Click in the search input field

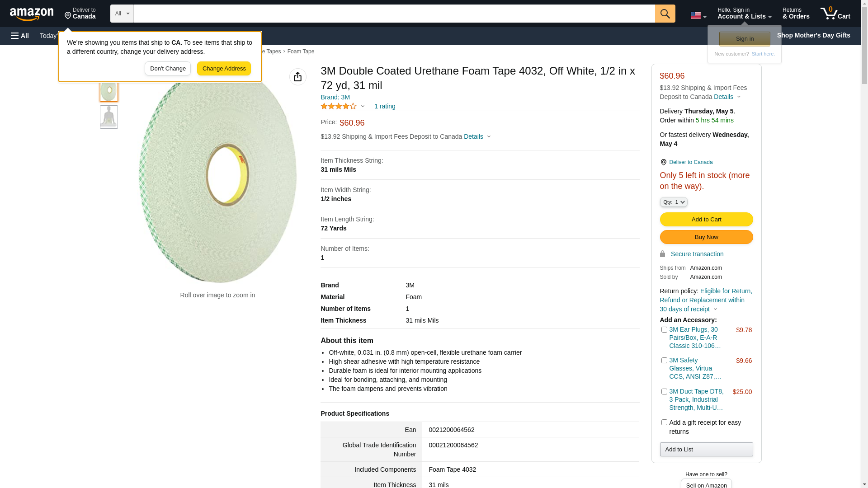[393, 14]
